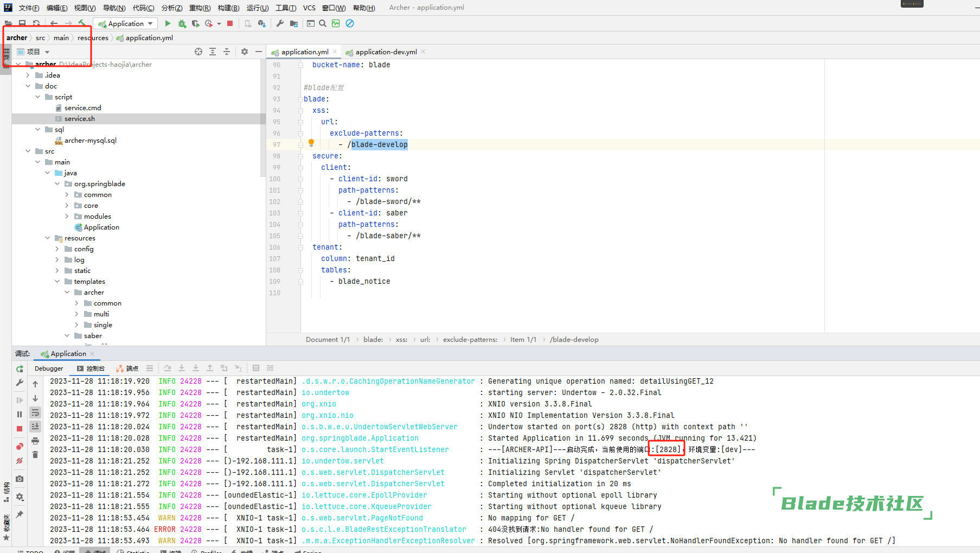This screenshot has width=980, height=553.
Task: Open project panel gear options
Action: pos(245,52)
